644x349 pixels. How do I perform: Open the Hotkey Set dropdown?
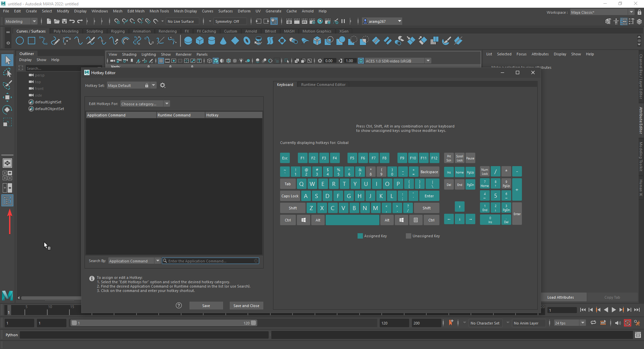(153, 85)
